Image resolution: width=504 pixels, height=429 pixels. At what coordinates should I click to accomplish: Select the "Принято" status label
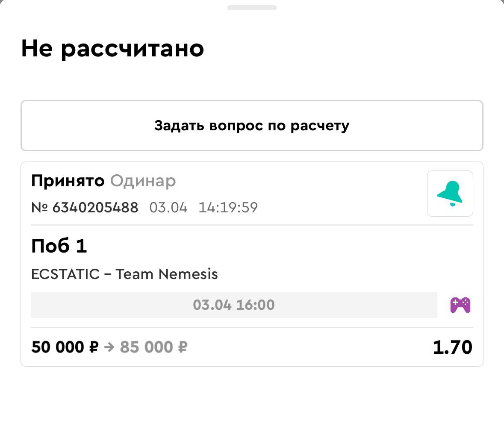(68, 181)
